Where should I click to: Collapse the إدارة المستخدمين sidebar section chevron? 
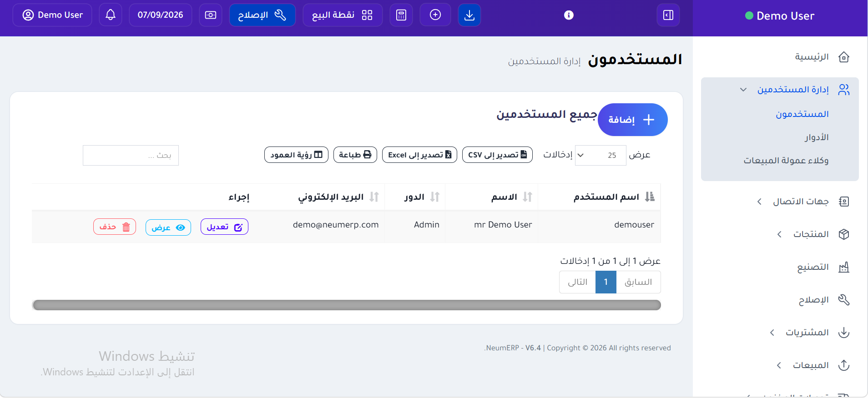743,90
